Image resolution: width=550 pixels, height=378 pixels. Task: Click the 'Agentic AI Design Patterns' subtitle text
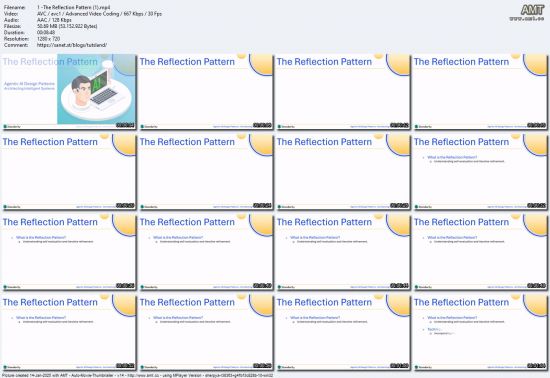point(29,84)
